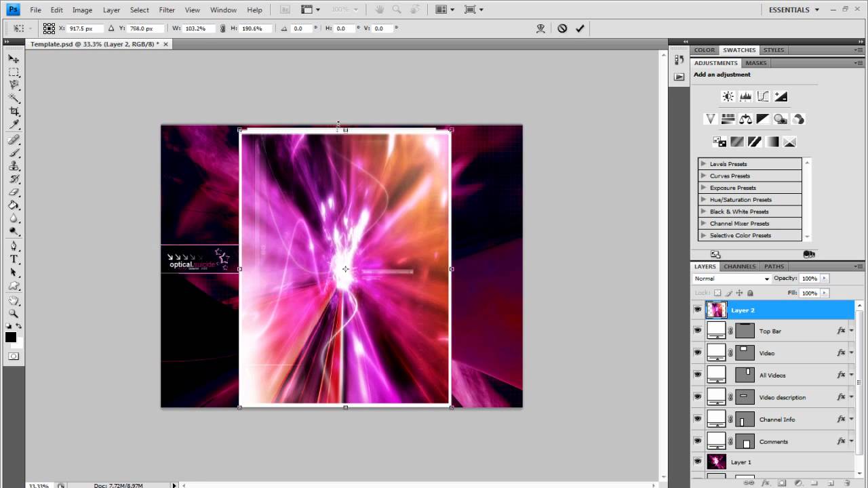
Task: Choose the Hand tool in the toolbar
Action: 14,300
